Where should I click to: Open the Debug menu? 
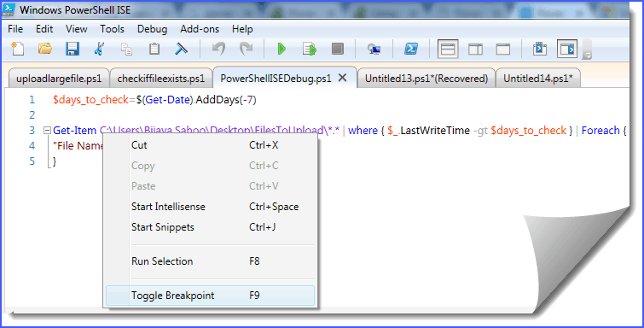click(x=153, y=29)
